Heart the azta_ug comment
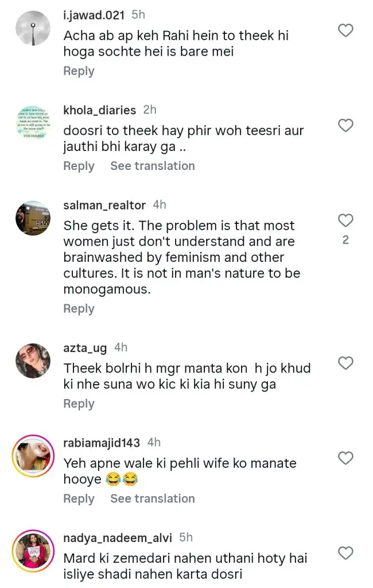This screenshot has height=588, width=373. coord(345,363)
